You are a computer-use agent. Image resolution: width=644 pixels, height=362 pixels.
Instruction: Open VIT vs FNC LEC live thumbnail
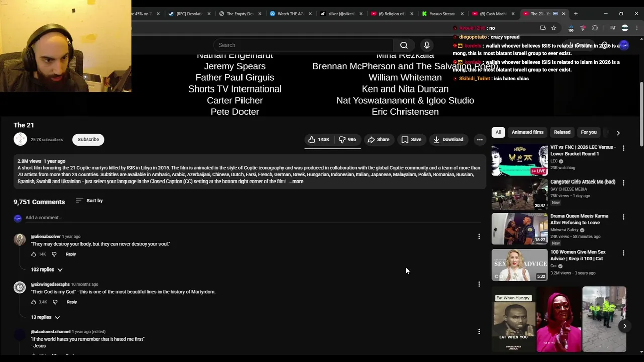click(x=520, y=160)
